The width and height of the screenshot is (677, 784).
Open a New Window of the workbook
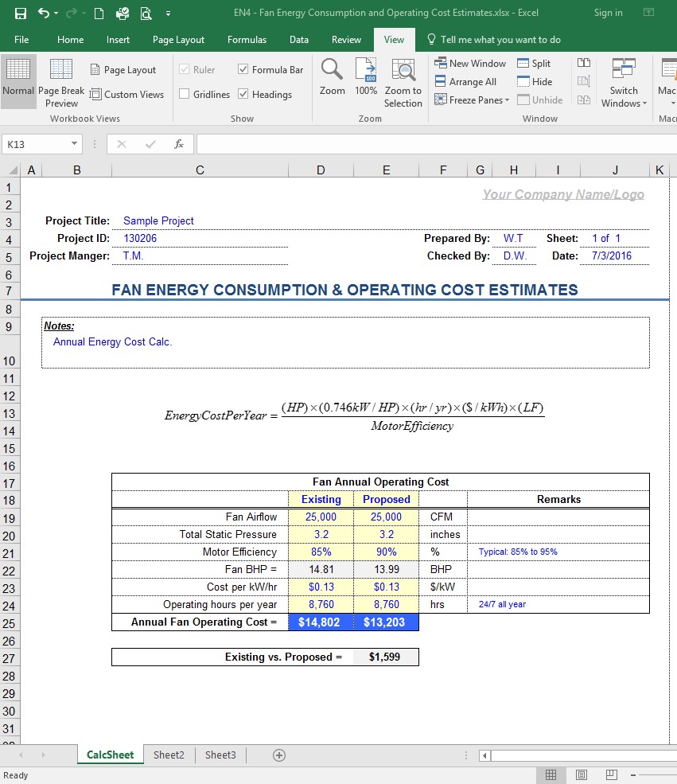[470, 64]
